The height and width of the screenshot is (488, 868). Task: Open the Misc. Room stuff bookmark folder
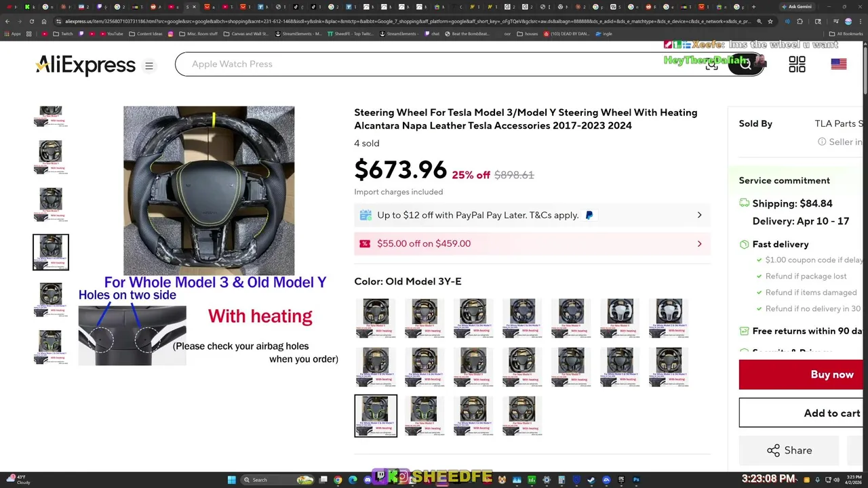199,33
